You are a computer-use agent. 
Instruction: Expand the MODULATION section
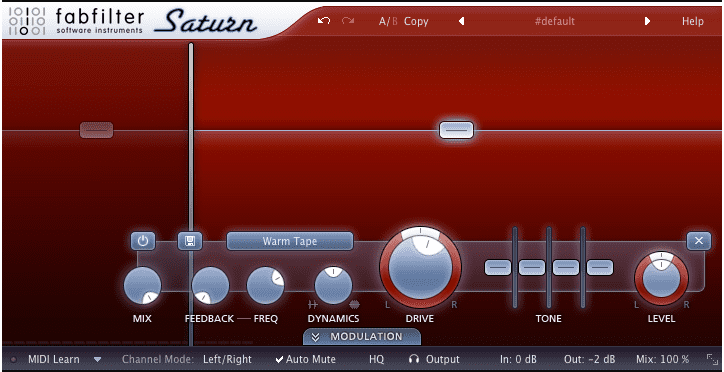[x=362, y=336]
